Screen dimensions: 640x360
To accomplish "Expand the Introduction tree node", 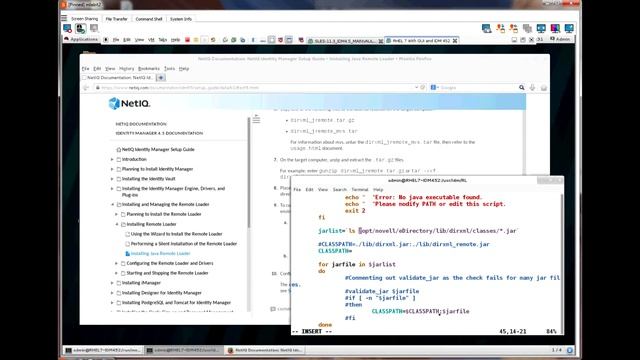I will click(x=112, y=159).
